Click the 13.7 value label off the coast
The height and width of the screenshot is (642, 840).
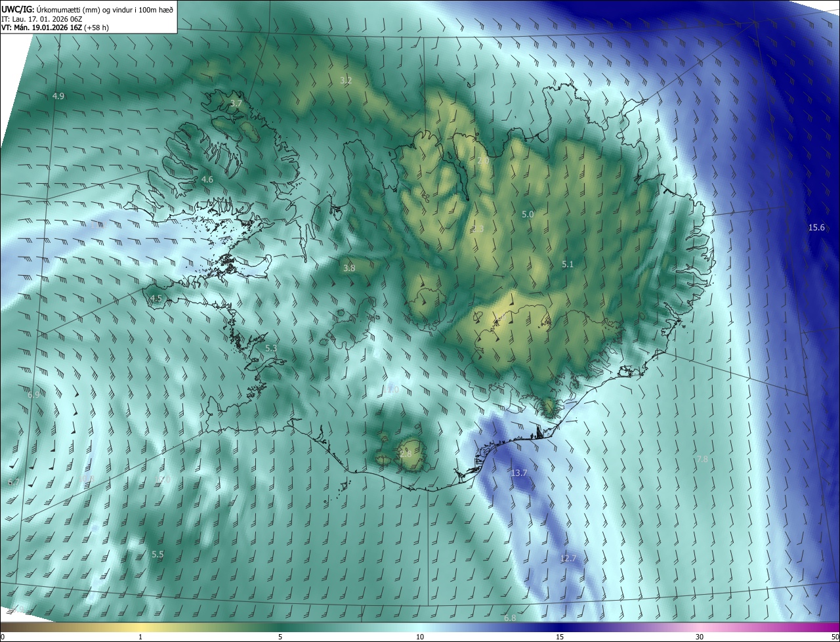pos(519,473)
